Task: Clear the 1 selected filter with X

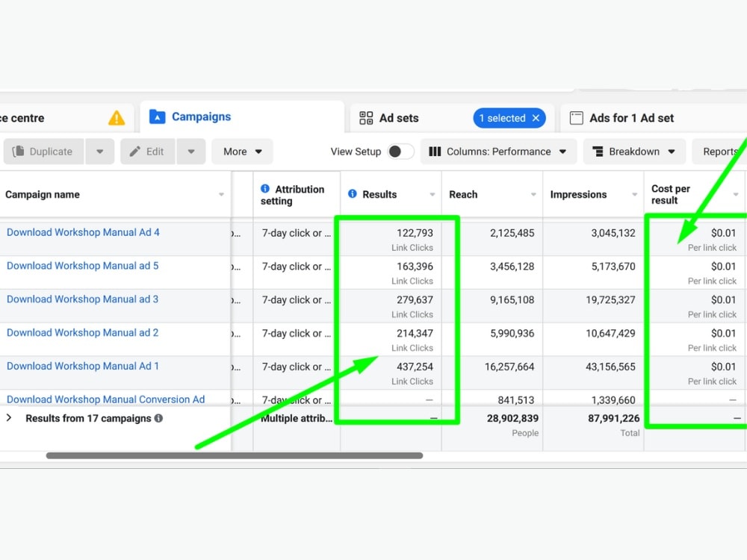Action: pyautogui.click(x=536, y=118)
